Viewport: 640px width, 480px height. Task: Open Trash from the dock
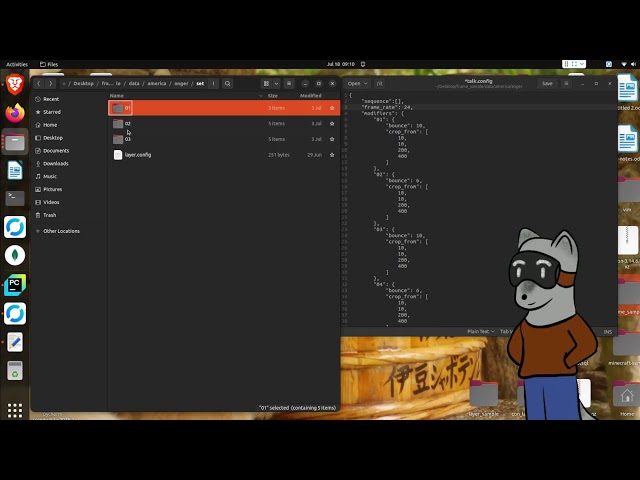(x=15, y=371)
